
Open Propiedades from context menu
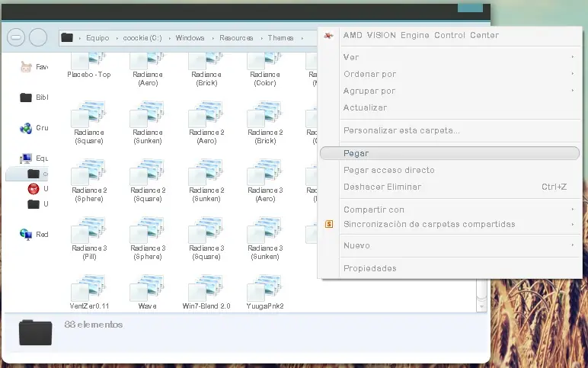tap(450, 268)
